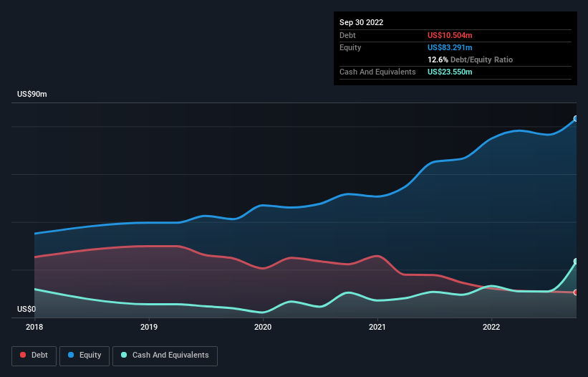Click the US$0 y-axis label
The height and width of the screenshot is (377, 588).
point(26,309)
